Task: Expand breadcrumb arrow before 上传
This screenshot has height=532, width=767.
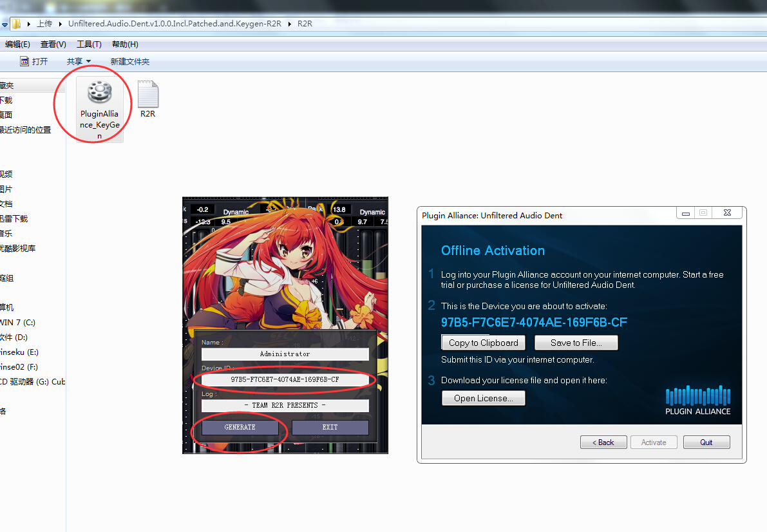Action: click(x=29, y=23)
